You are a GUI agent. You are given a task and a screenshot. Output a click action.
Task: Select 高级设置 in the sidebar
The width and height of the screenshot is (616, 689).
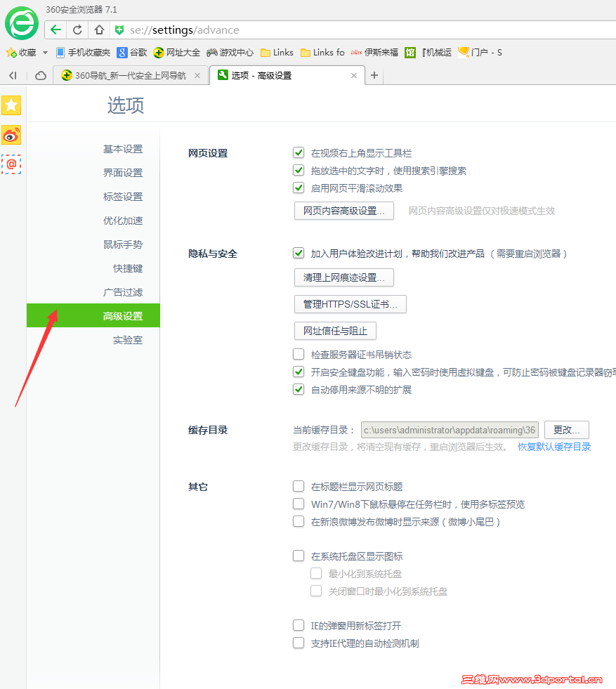[x=93, y=315]
